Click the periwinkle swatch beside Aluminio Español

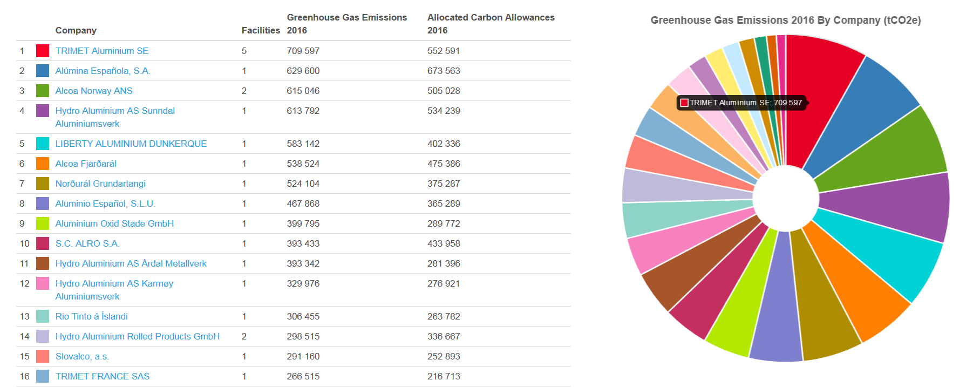coord(43,203)
